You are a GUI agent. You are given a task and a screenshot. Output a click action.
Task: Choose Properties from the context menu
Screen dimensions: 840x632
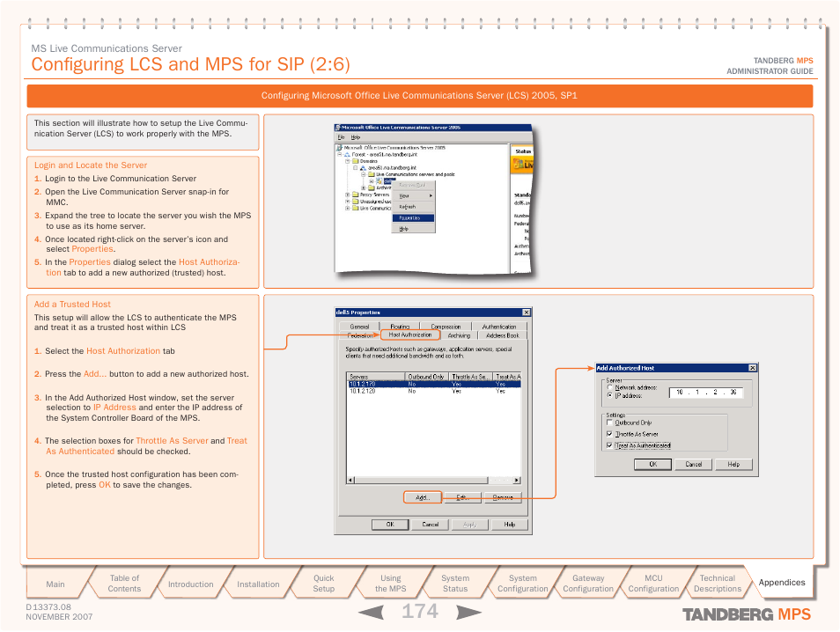(x=412, y=217)
